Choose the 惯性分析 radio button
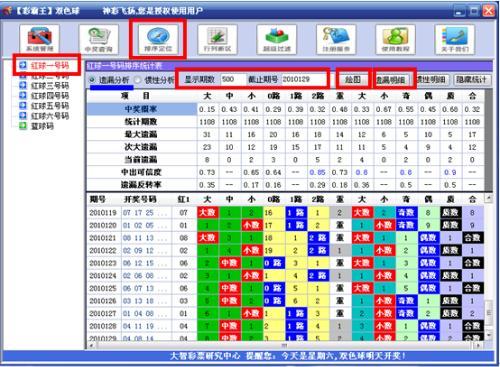500x367 pixels. point(138,80)
